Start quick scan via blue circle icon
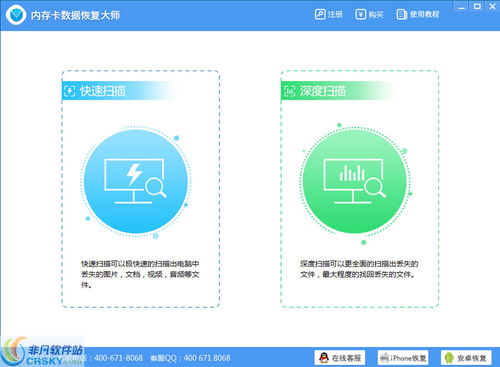The height and width of the screenshot is (367, 500). point(136,181)
